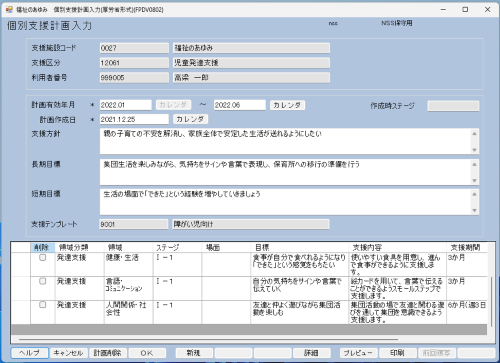This screenshot has height=363, width=500.
Task: Click inside the 長期目標 text area
Action: tap(285, 172)
